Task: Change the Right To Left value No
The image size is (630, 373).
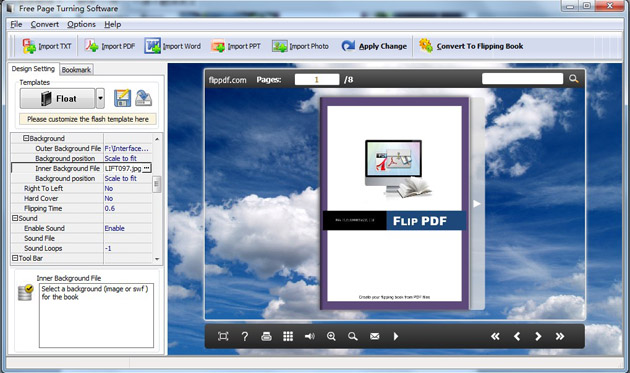Action: pos(127,188)
